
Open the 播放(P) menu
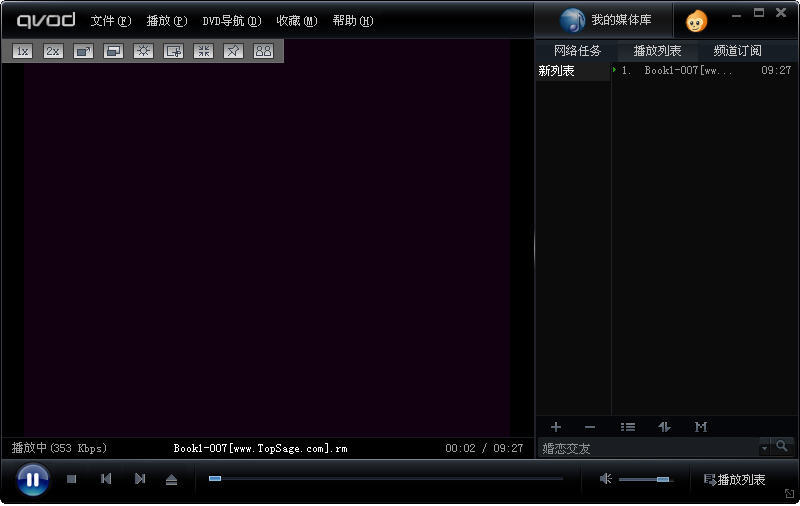(x=167, y=21)
